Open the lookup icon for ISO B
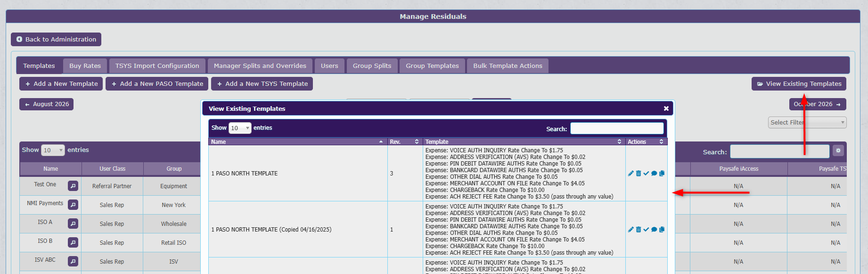The height and width of the screenshot is (274, 868). point(73,242)
